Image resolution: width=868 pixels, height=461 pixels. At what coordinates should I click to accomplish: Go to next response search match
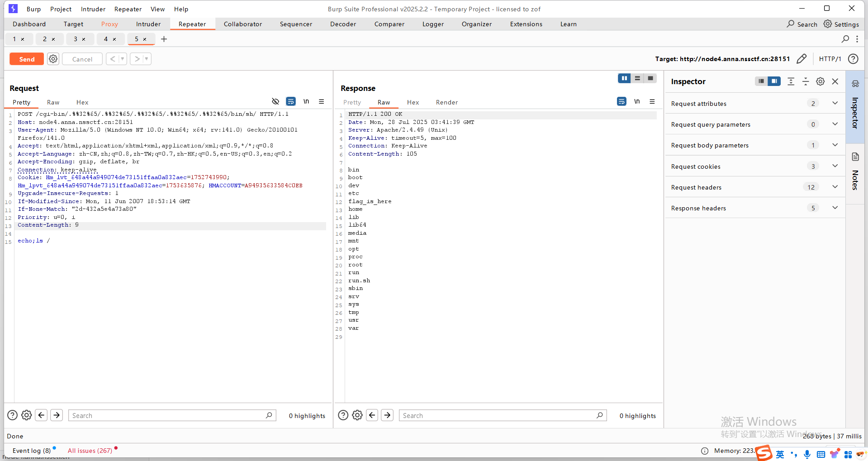387,415
